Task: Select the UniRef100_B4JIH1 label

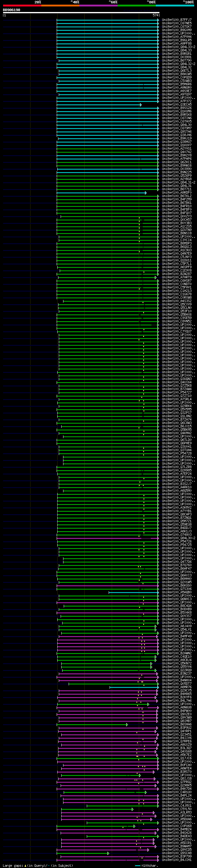Action: [177, 860]
